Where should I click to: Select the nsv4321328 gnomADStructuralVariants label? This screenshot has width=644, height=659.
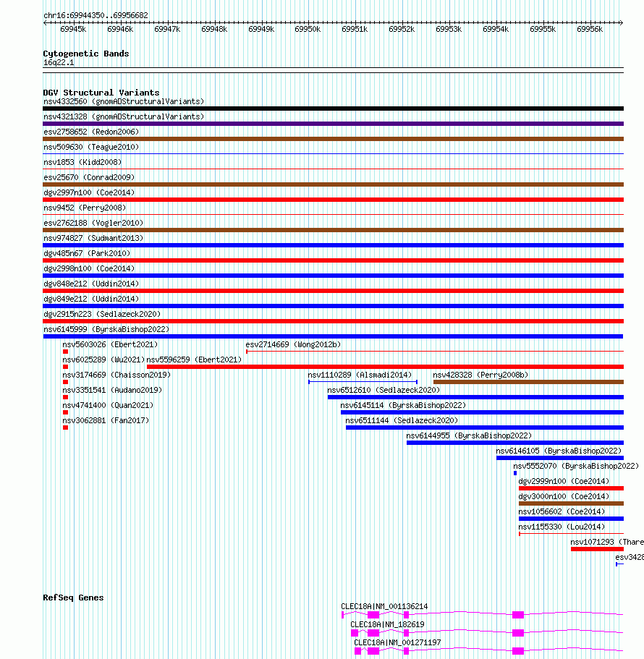pyautogui.click(x=124, y=116)
